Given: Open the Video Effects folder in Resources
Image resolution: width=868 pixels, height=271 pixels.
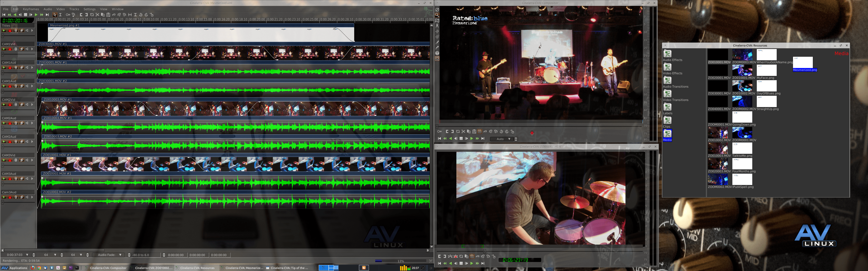Looking at the screenshot, I should click(x=667, y=67).
